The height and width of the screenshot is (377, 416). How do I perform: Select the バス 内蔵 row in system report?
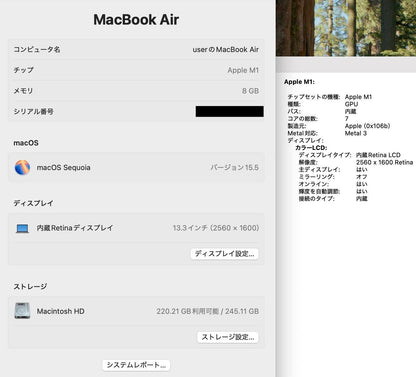[x=322, y=111]
